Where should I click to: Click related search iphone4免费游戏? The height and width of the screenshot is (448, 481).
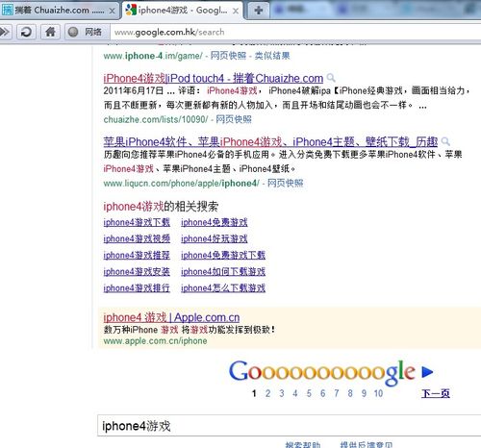[x=215, y=222]
